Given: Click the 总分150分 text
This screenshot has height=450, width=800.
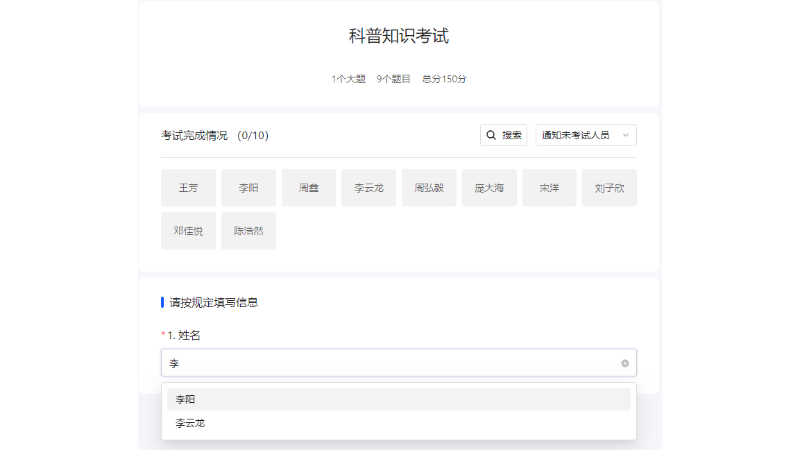Looking at the screenshot, I should tap(444, 79).
